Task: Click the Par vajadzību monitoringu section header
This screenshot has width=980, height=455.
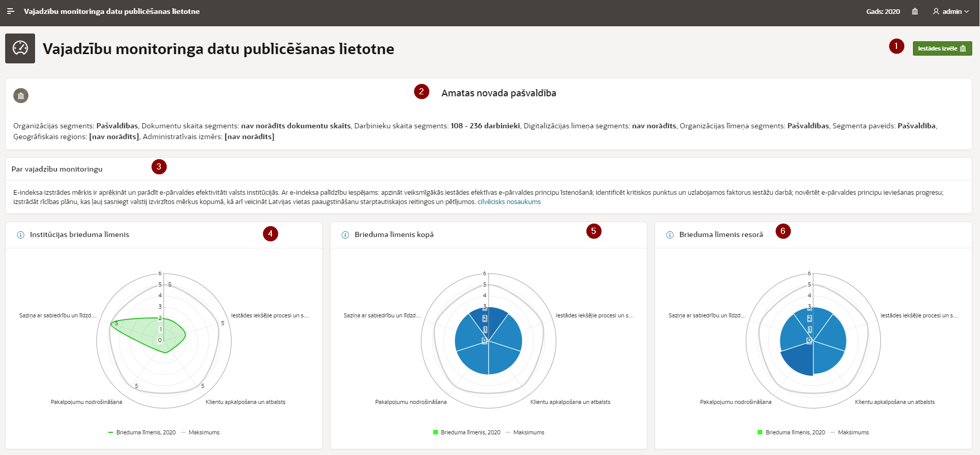Action: pos(57,169)
